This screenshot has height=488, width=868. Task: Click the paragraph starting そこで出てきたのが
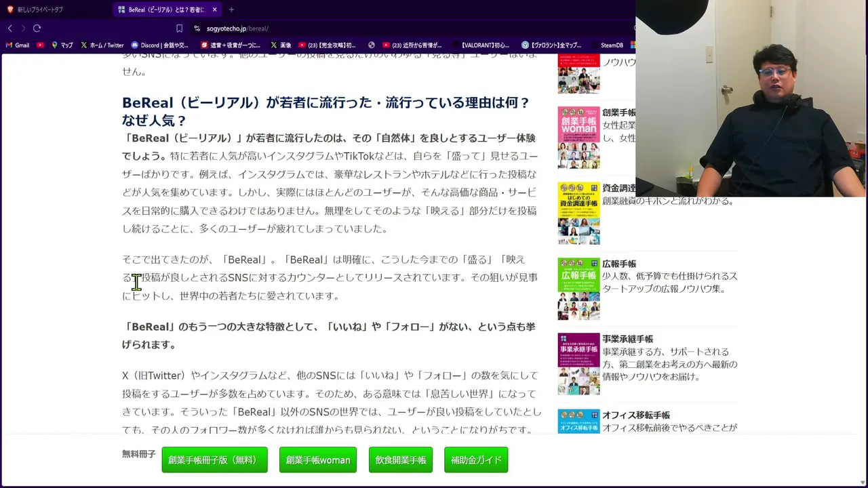pyautogui.click(x=330, y=277)
